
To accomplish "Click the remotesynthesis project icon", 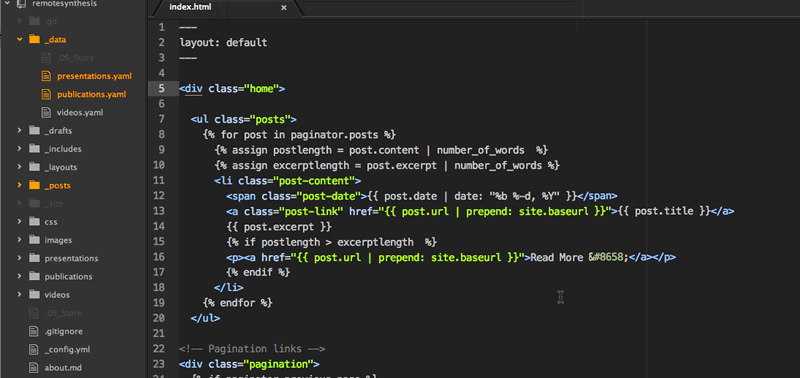I will pos(21,4).
